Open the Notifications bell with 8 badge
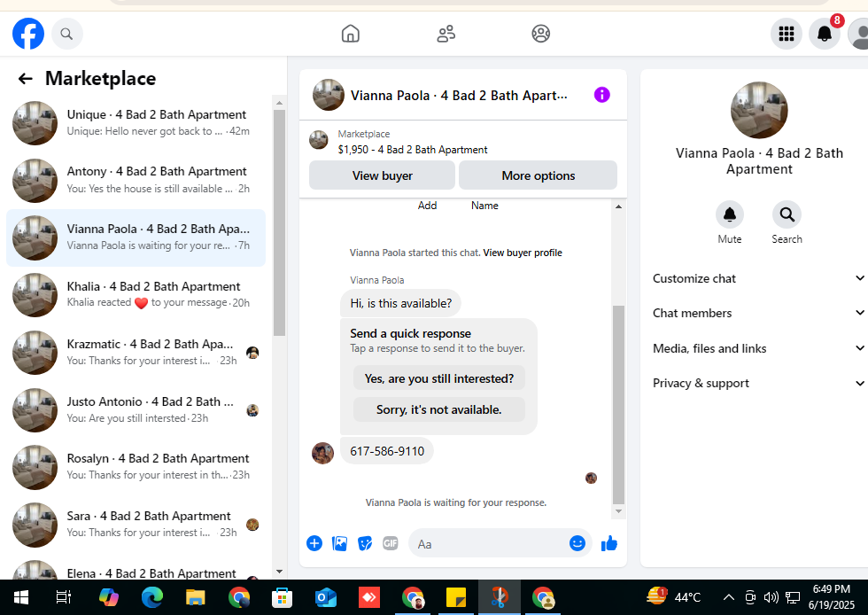 [825, 34]
